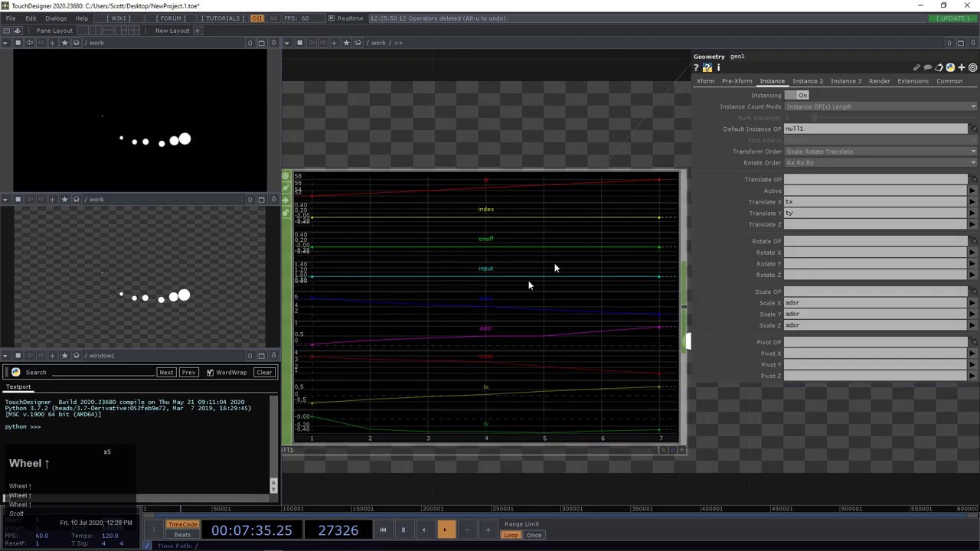980x551 pixels.
Task: Open the Extensions tab
Action: tap(913, 81)
